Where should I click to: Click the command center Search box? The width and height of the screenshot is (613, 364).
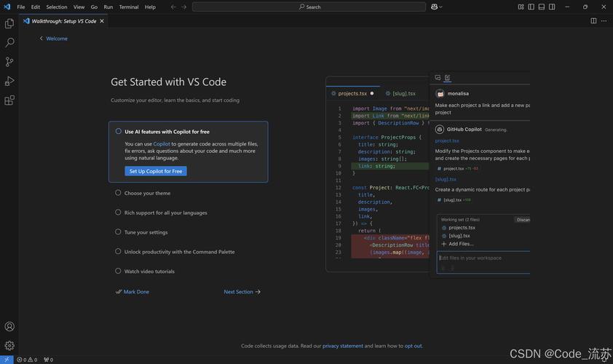309,7
